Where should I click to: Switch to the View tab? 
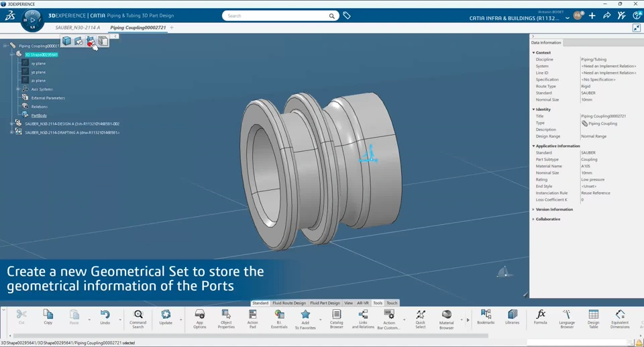tap(348, 303)
